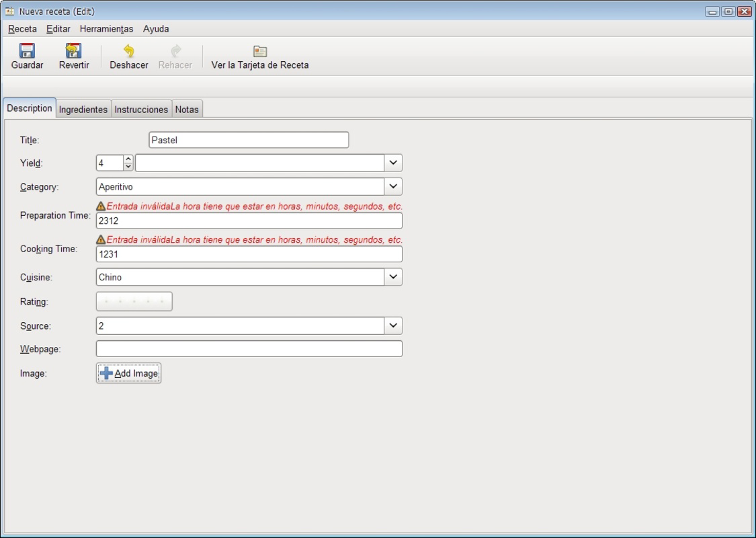Click the Title label
Screen dimensions: 756x538
(x=30, y=140)
